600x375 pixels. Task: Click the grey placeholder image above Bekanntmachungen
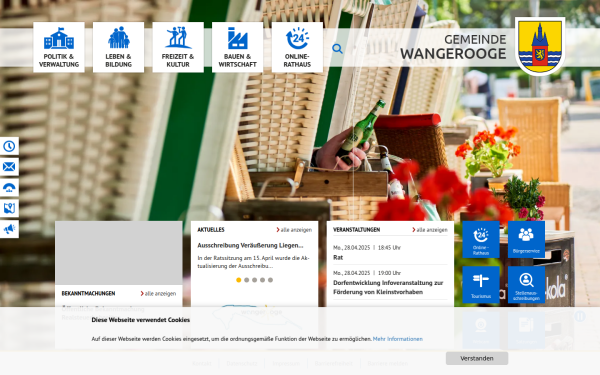coord(119,253)
